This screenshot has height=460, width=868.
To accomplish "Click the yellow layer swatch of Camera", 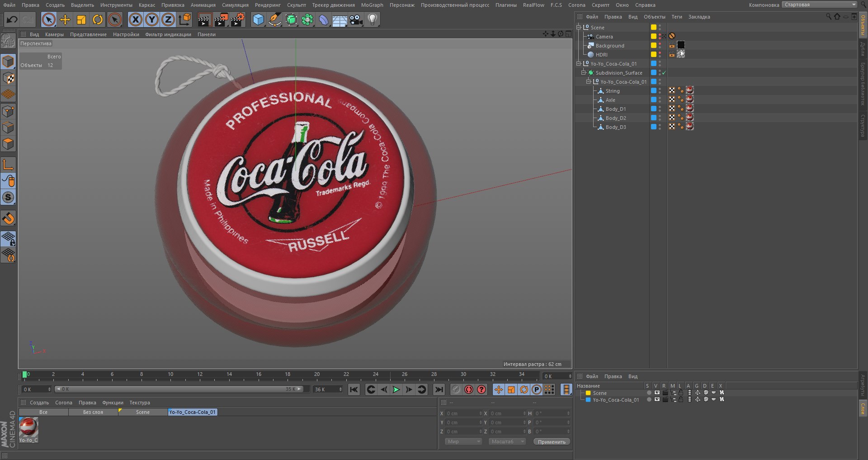I will [653, 36].
